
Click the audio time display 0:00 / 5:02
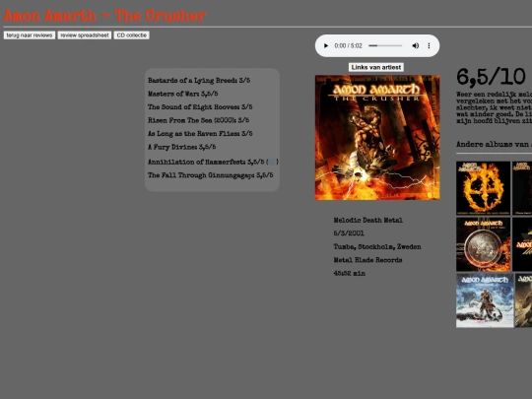pyautogui.click(x=348, y=45)
